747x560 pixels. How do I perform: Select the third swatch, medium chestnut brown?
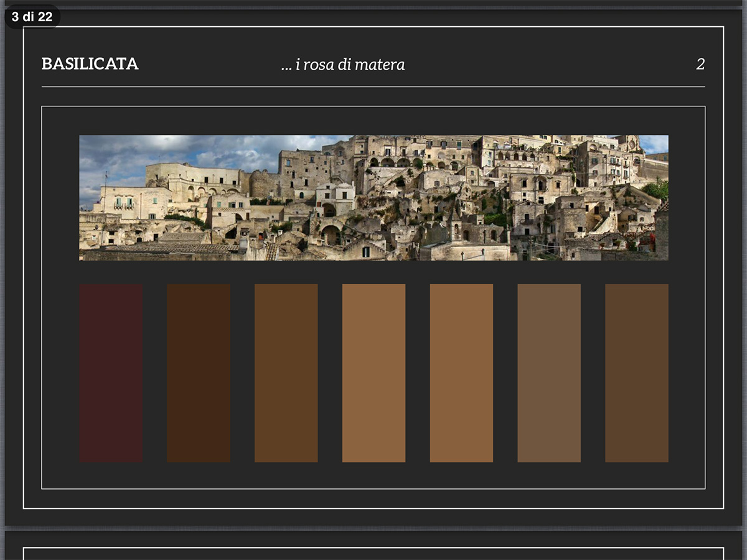pyautogui.click(x=286, y=373)
